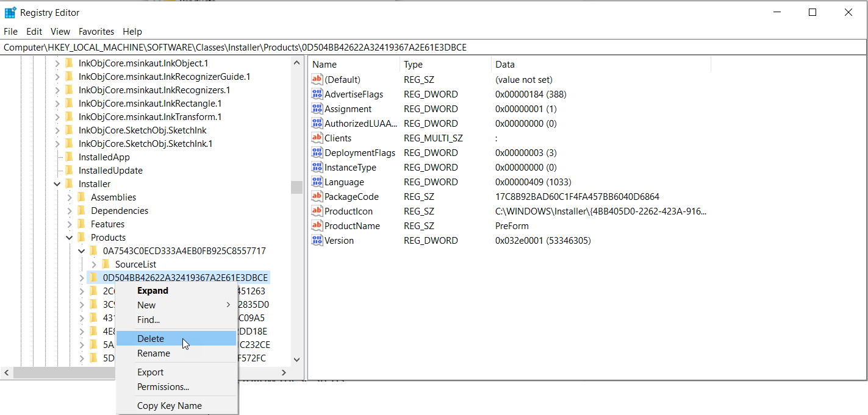Click Rename in the context menu
This screenshot has width=868, height=415.
coord(152,353)
